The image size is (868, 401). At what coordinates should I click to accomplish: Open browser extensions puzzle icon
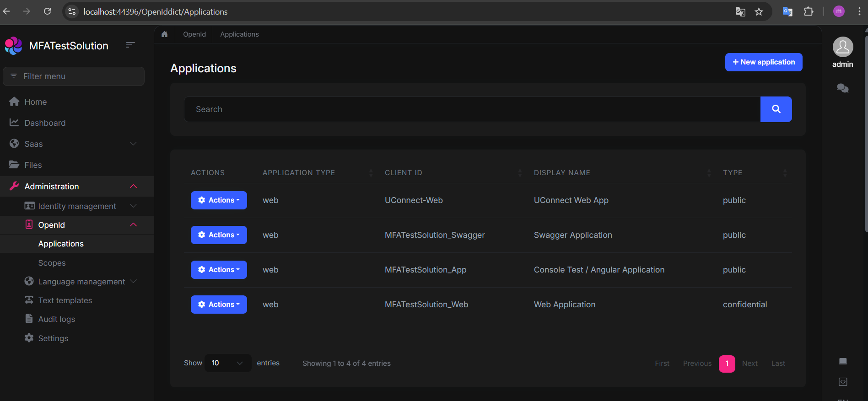point(809,12)
